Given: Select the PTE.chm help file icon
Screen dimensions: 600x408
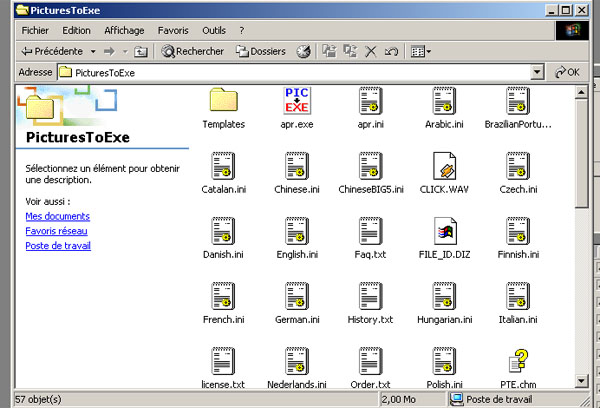Looking at the screenshot, I should point(518,361).
